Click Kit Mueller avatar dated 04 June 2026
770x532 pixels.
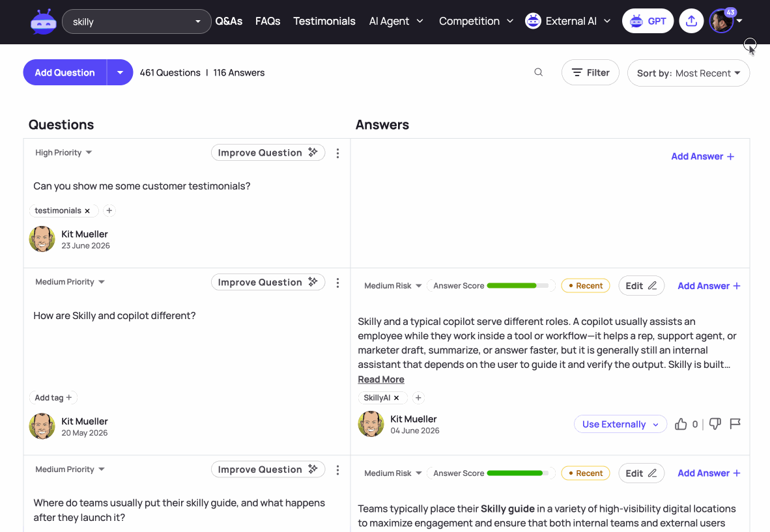371,424
